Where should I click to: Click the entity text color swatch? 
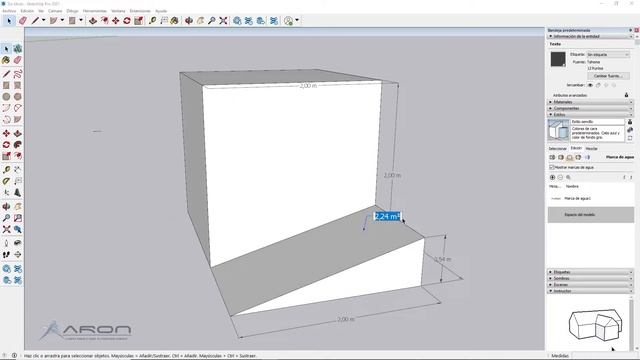(x=558, y=59)
